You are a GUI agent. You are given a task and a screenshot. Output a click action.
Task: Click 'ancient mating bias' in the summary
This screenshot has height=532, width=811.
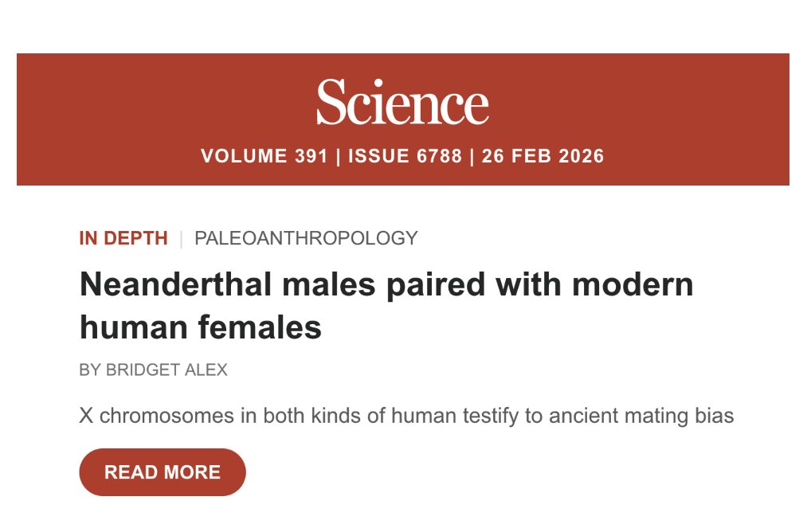pos(641,416)
